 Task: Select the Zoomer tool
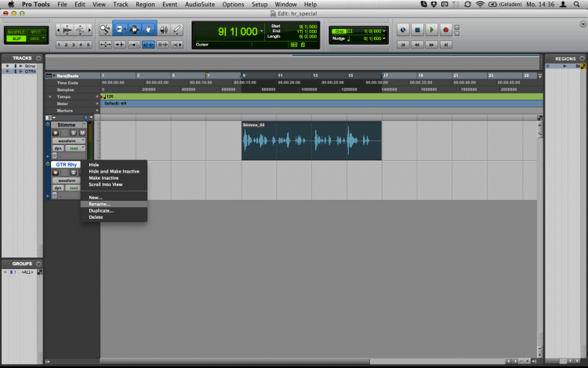coord(105,29)
